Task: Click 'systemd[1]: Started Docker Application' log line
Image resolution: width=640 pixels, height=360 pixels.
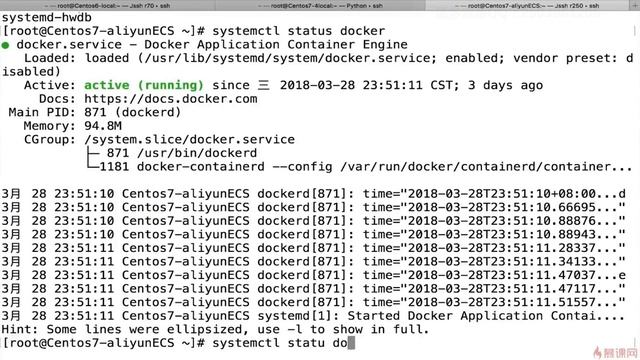Action: tap(313, 316)
